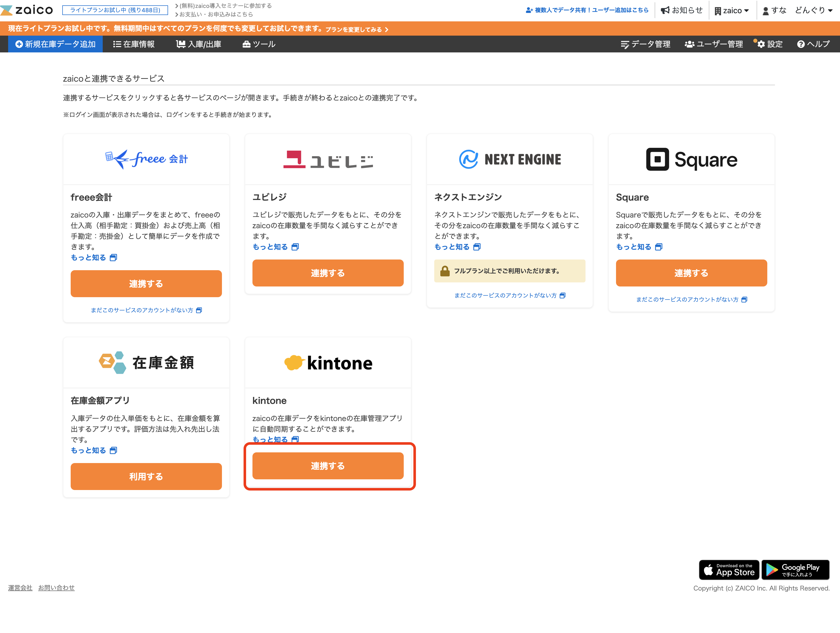Click the ユビレジ logo image

(x=328, y=160)
